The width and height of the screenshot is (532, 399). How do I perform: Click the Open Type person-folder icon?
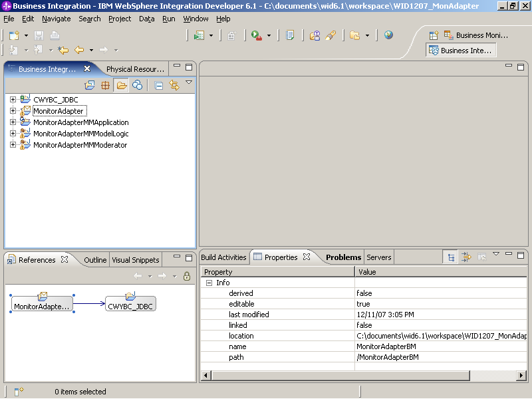point(315,35)
